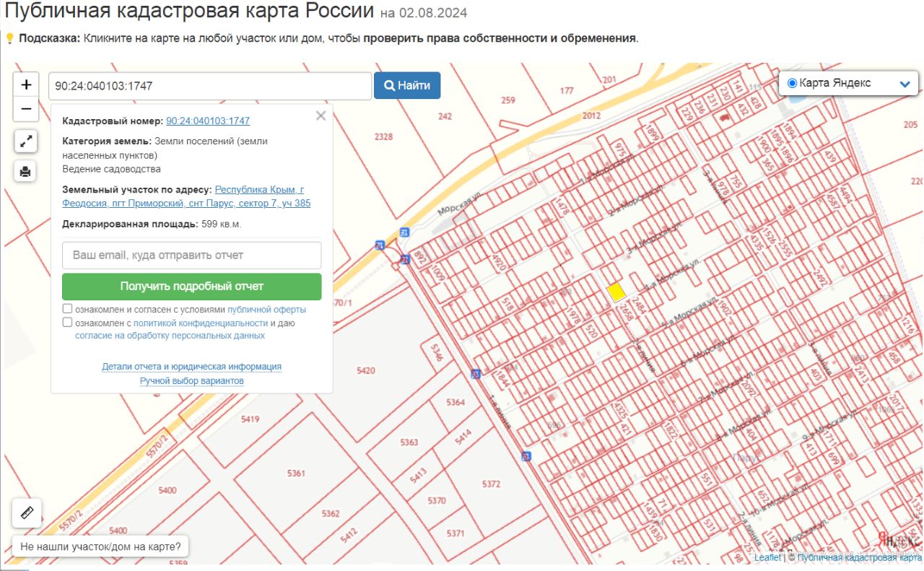Screen dimensions: 924x571
Task: Check the privacy policy consent checkbox
Action: click(68, 323)
